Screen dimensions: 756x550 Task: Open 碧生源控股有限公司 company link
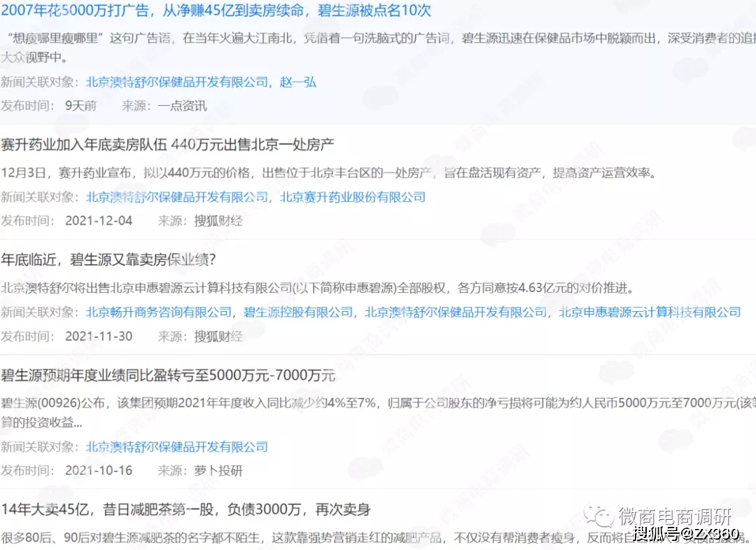tap(298, 312)
